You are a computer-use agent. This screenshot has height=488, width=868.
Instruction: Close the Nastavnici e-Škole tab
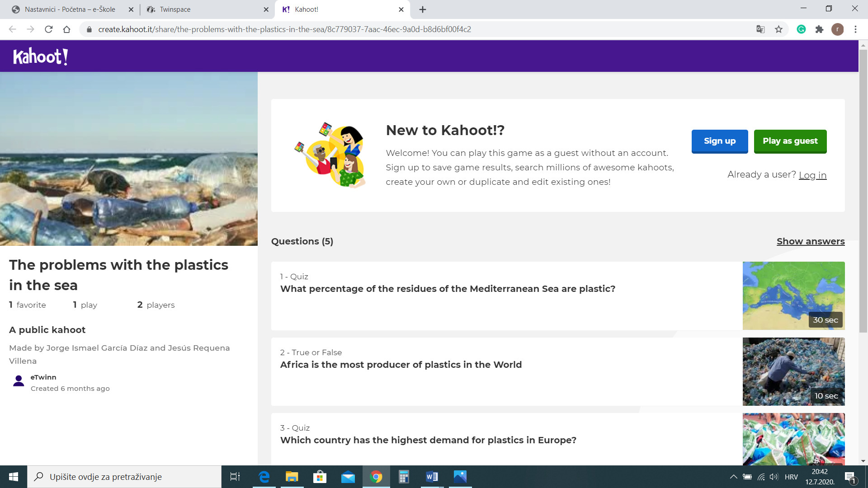(x=131, y=9)
